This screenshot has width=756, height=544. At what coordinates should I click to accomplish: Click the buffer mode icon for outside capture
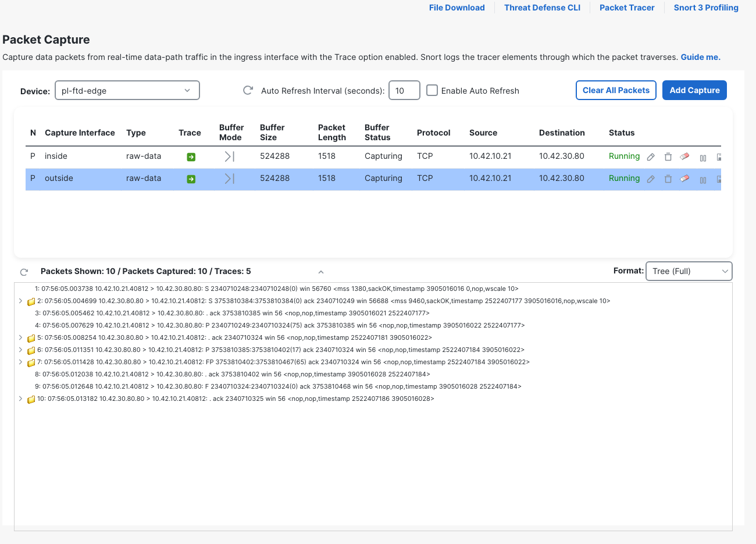(x=230, y=179)
